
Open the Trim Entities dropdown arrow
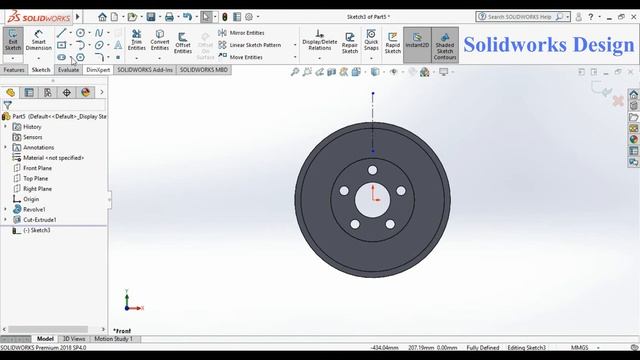137,58
